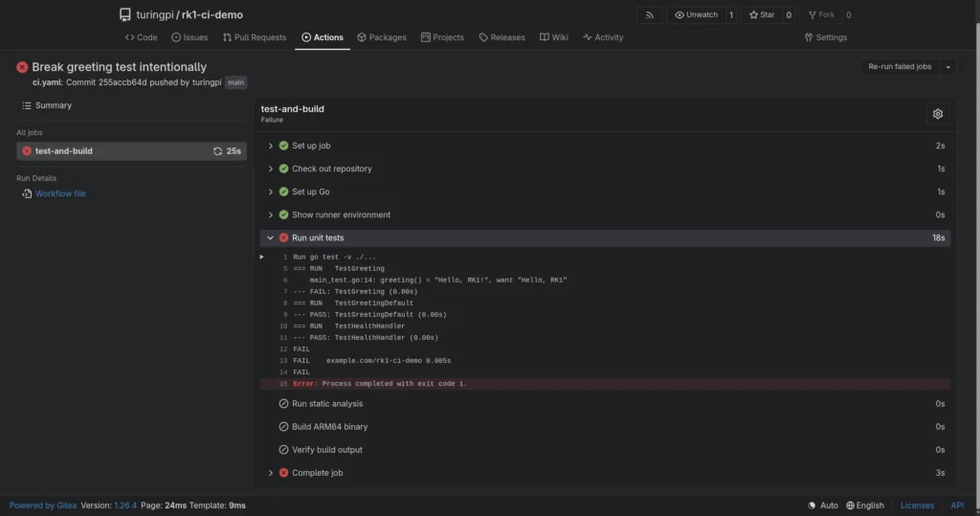Open the rk1-ci-demo repository link
The width and height of the screenshot is (980, 516).
click(212, 14)
